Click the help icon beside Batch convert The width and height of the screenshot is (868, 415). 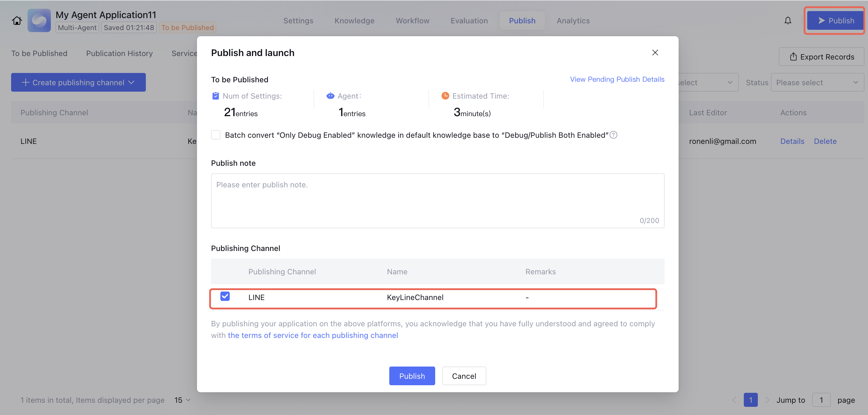[614, 135]
